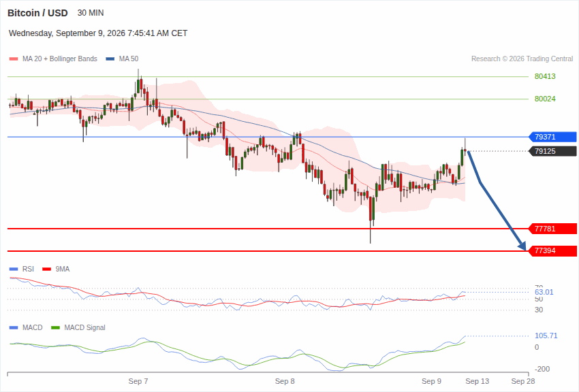Viewport: 579px width, 392px height.
Task: Click the Sep 7 date axis label
Action: (138, 381)
